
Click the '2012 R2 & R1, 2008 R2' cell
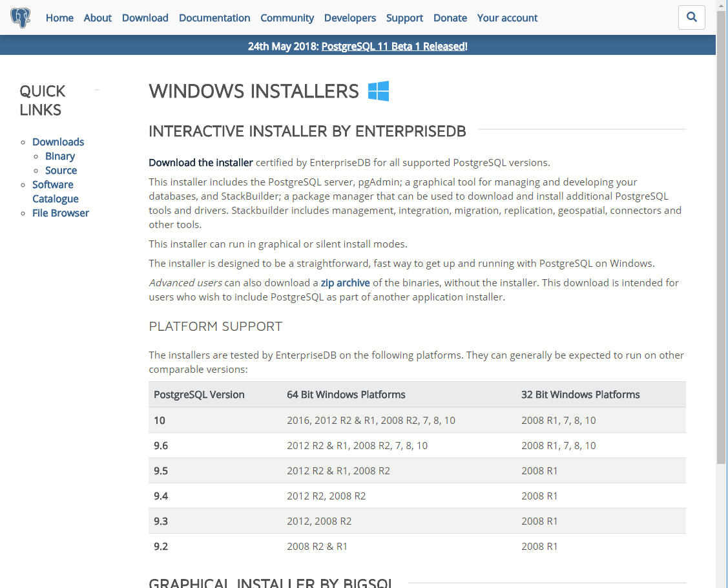tap(399, 470)
